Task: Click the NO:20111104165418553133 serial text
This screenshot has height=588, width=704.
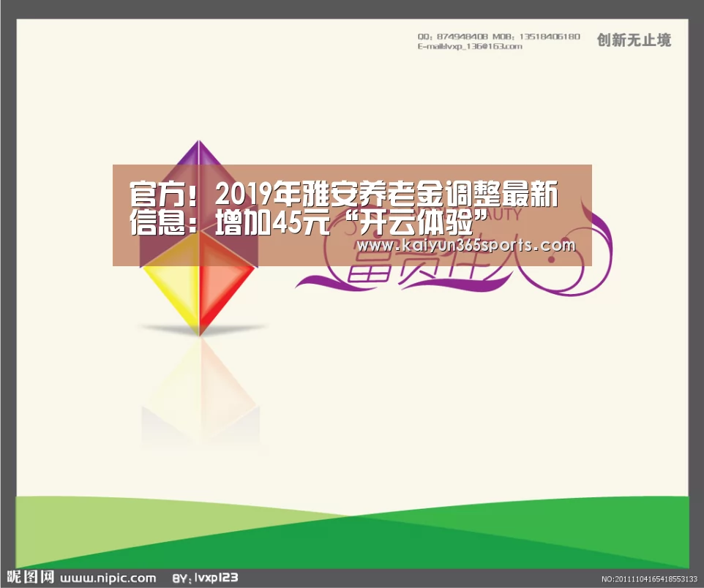Action: point(649,579)
